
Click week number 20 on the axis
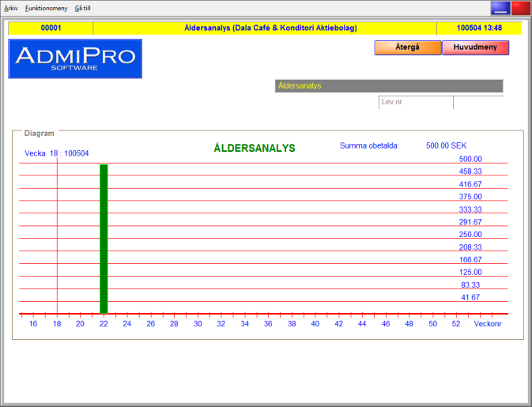80,324
